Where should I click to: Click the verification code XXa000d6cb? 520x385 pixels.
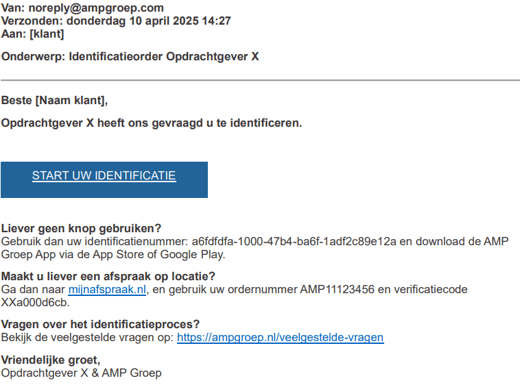(35, 302)
